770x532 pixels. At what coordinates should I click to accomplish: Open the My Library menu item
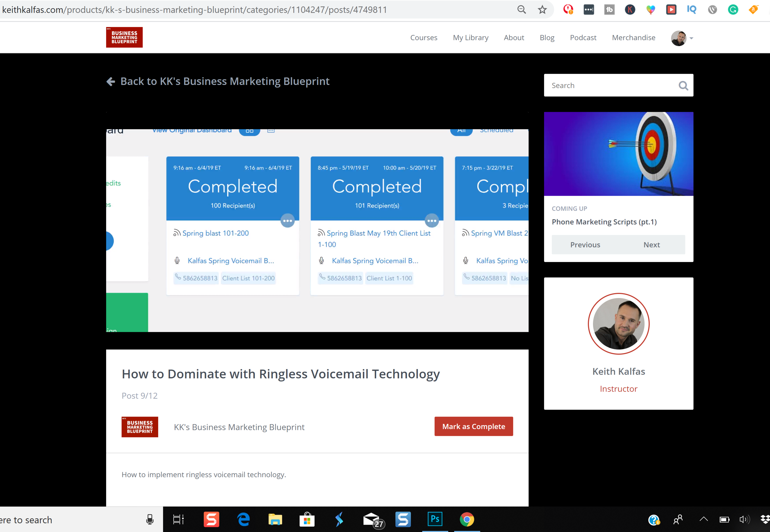click(x=470, y=38)
